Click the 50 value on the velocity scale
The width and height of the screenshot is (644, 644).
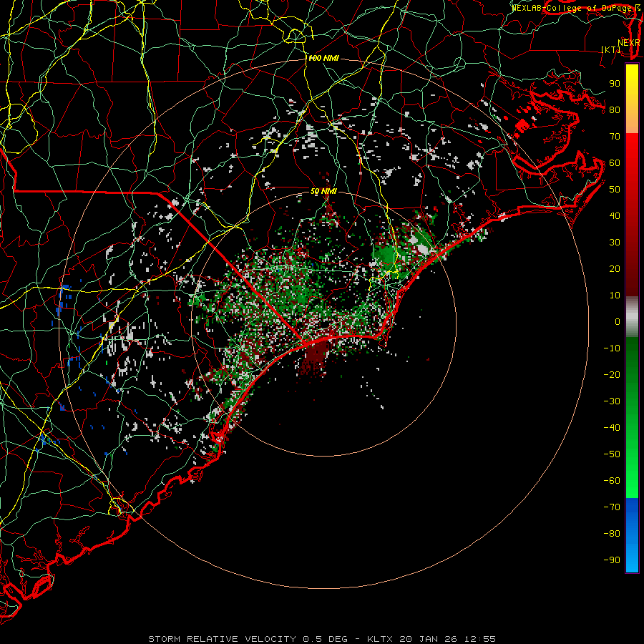click(615, 190)
